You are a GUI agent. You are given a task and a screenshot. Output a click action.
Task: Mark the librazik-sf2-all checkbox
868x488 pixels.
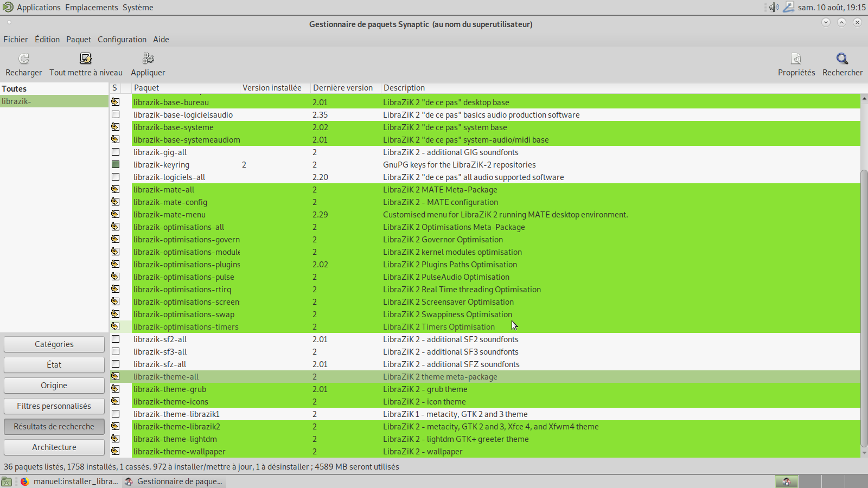coord(116,339)
